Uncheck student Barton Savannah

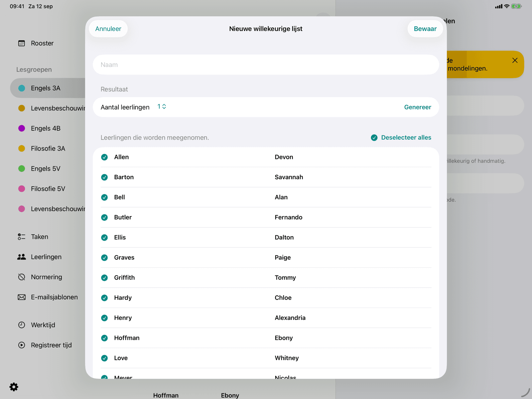point(104,177)
